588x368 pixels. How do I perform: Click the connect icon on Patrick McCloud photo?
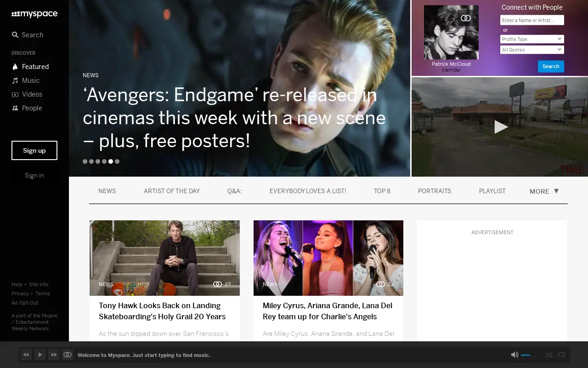point(466,18)
